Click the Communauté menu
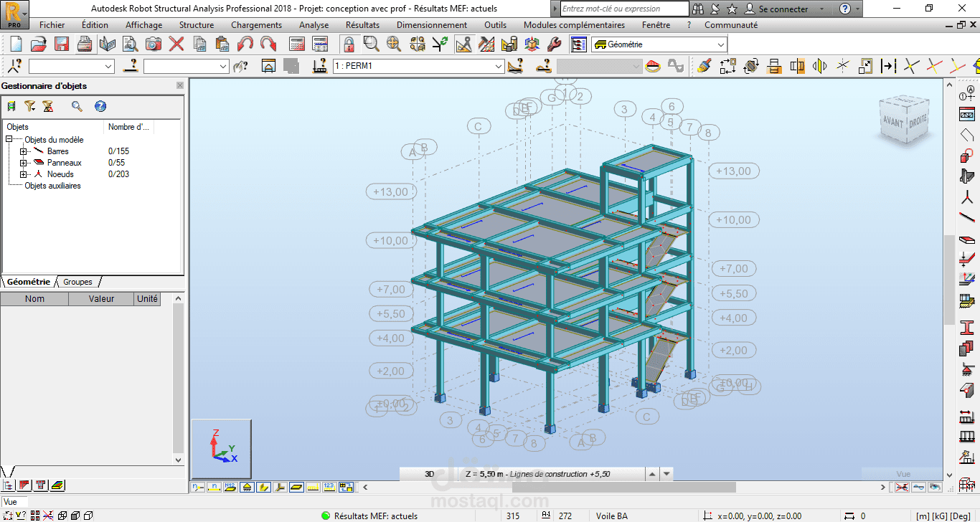The height and width of the screenshot is (522, 980). [x=731, y=24]
